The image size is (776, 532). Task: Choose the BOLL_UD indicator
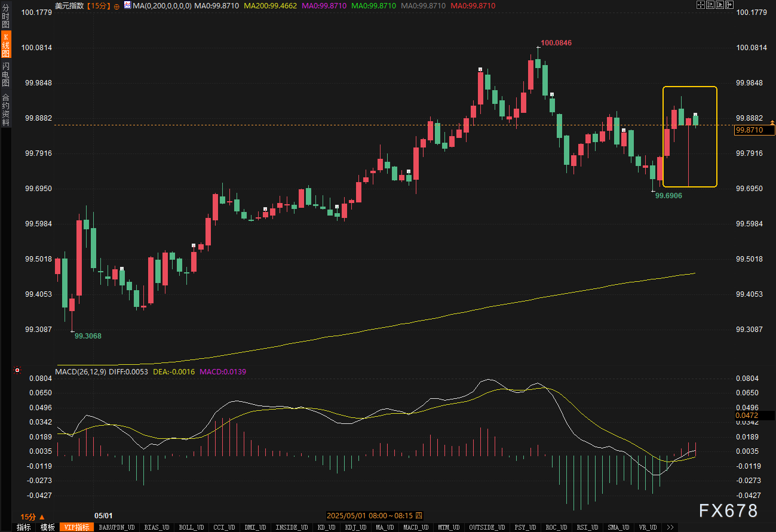coord(191,527)
